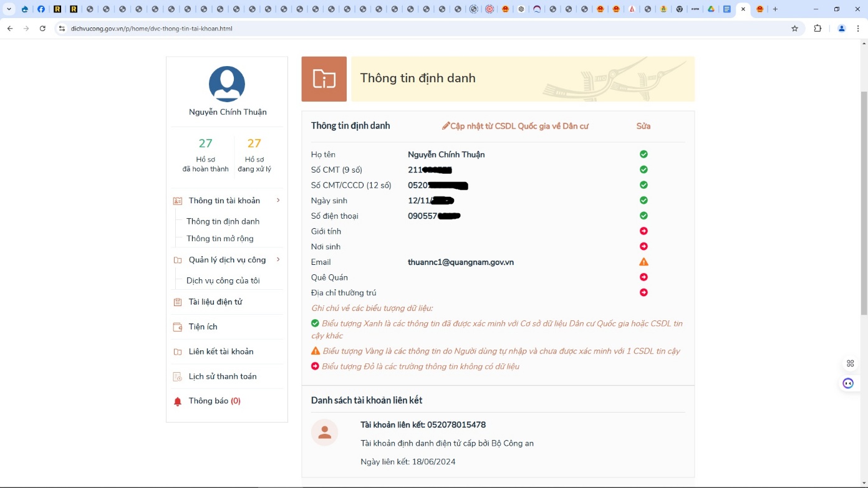Click the browser address bar URL
Screen dimensions: 868x488
pos(152,29)
